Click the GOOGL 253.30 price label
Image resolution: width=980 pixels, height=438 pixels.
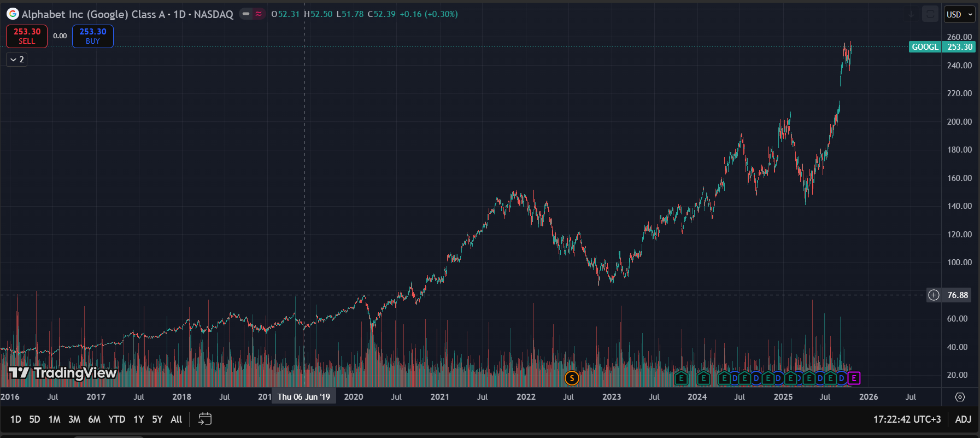[x=942, y=47]
